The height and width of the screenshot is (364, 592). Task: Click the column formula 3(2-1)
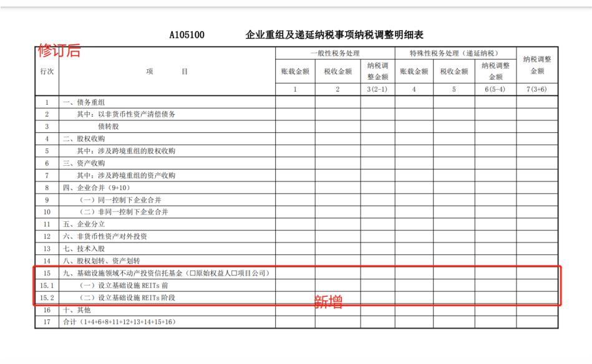[377, 89]
